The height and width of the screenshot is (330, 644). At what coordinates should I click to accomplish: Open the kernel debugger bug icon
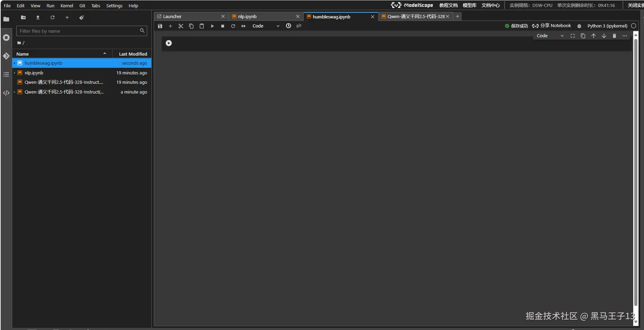pos(579,26)
